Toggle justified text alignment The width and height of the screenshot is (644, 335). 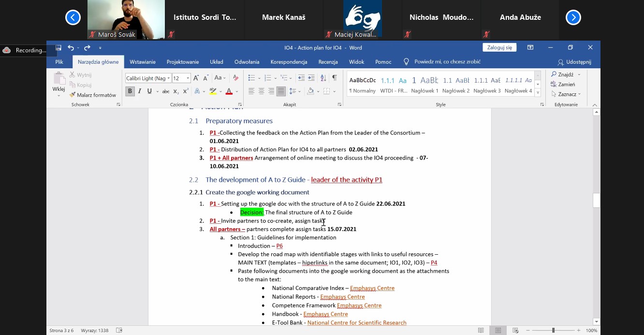(x=281, y=91)
